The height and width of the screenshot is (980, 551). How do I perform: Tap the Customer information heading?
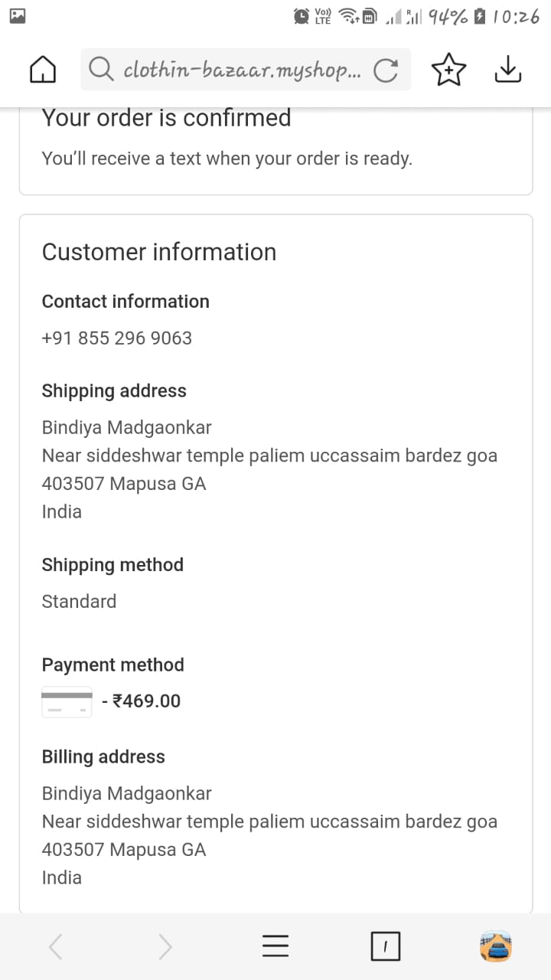[159, 252]
